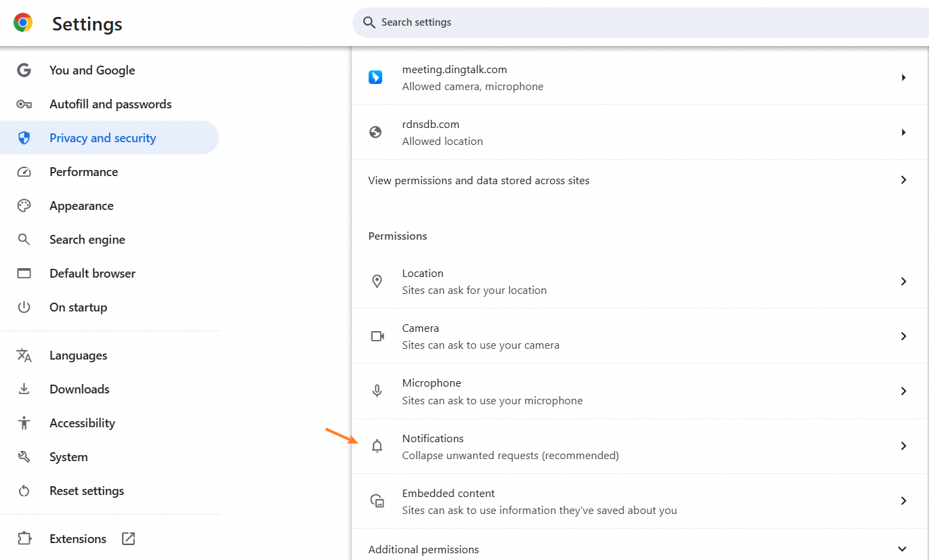Click the Camera permission icon
Screen dimensions: 929x560
tap(377, 337)
